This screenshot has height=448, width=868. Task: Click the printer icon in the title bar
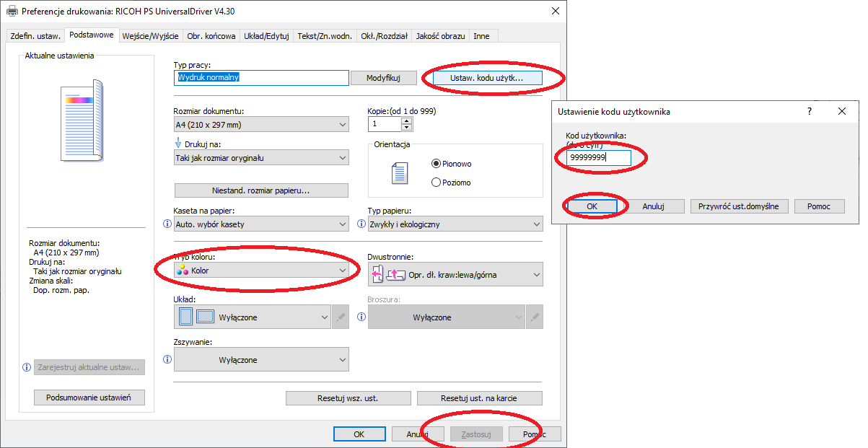12,12
